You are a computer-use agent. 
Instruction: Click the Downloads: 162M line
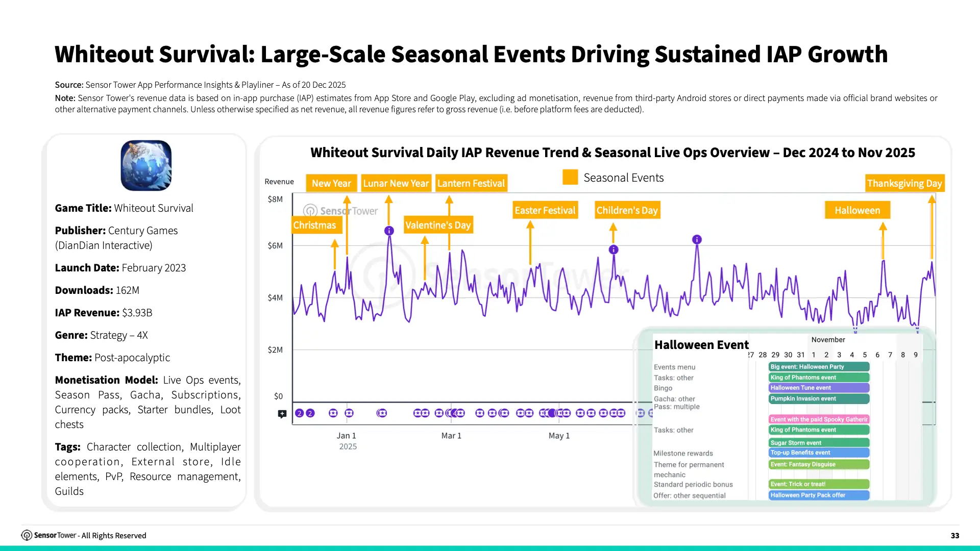97,290
